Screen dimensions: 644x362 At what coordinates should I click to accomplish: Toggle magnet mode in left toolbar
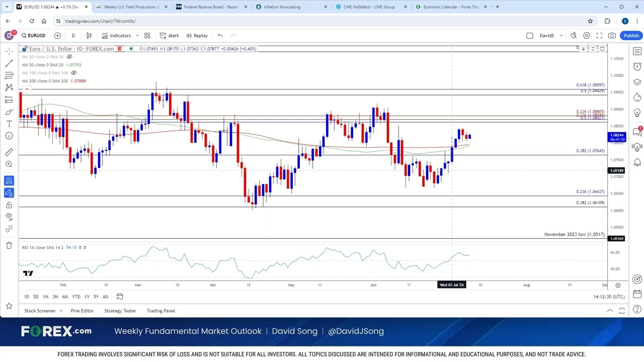9,180
